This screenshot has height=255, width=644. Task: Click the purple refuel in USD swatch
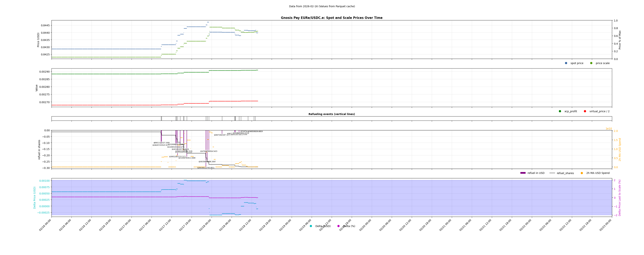pyautogui.click(x=523, y=173)
